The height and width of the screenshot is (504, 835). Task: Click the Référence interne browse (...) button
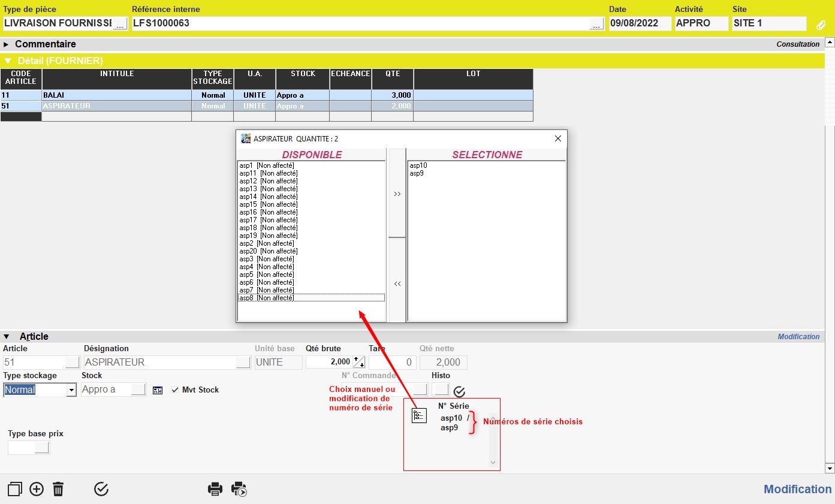point(596,24)
